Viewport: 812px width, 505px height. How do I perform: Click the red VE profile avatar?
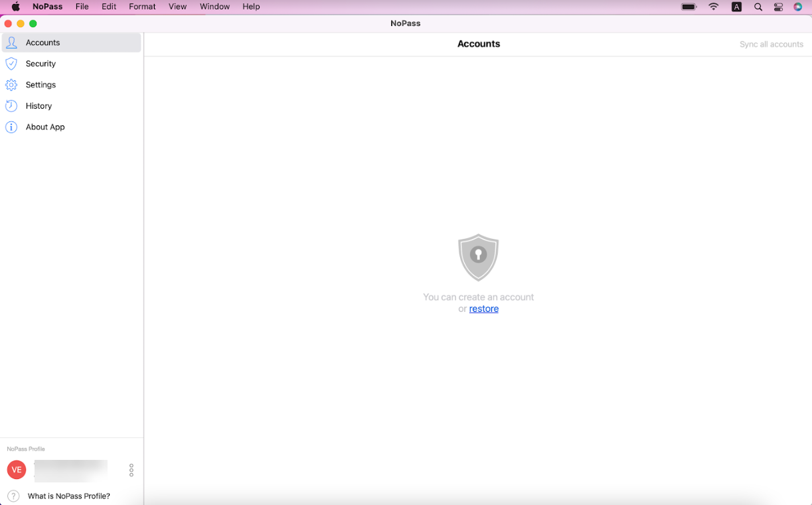[x=17, y=470]
